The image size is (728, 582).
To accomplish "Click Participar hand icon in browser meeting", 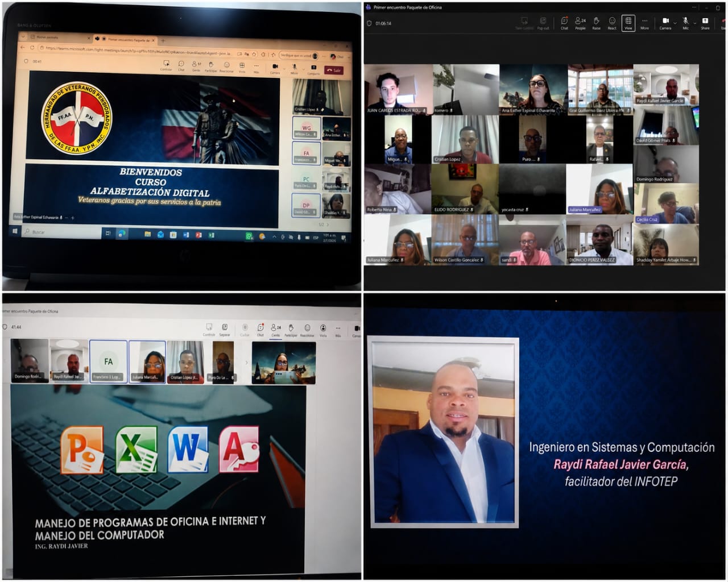I will 210,66.
